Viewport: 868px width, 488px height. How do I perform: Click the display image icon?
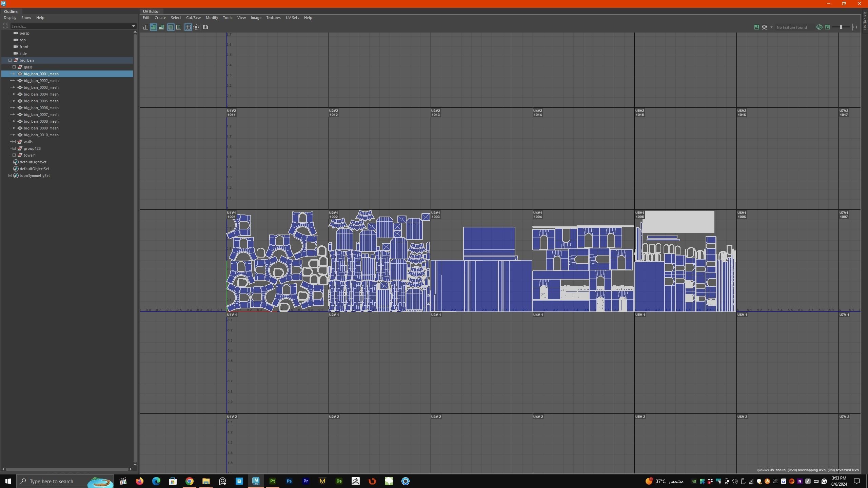(756, 27)
